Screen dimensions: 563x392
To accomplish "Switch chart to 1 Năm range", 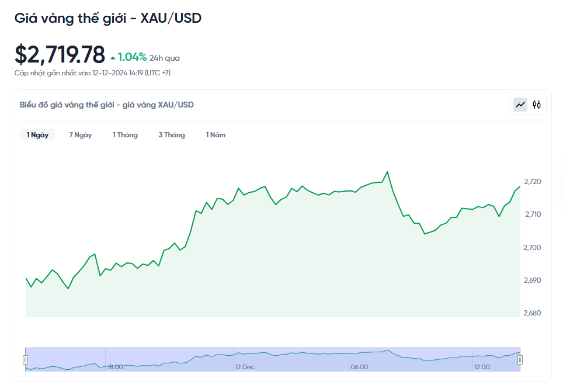I will [x=216, y=135].
